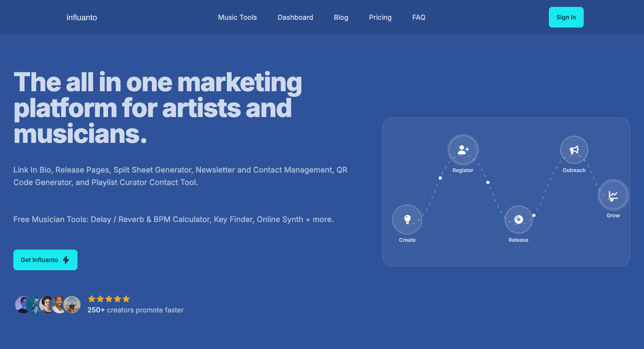644x349 pixels.
Task: Click the 'Outreach' step label
Action: click(574, 170)
